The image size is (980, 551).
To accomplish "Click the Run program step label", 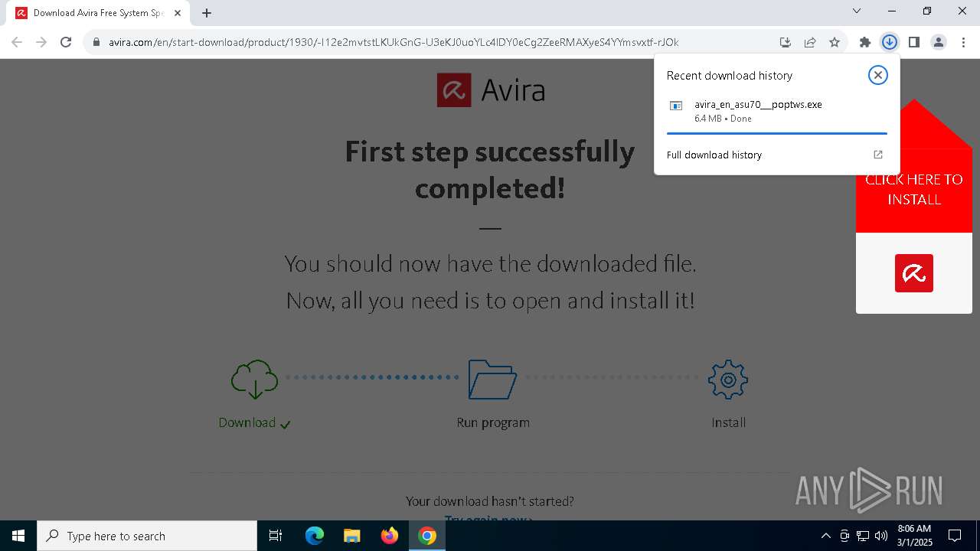I will [x=493, y=422].
